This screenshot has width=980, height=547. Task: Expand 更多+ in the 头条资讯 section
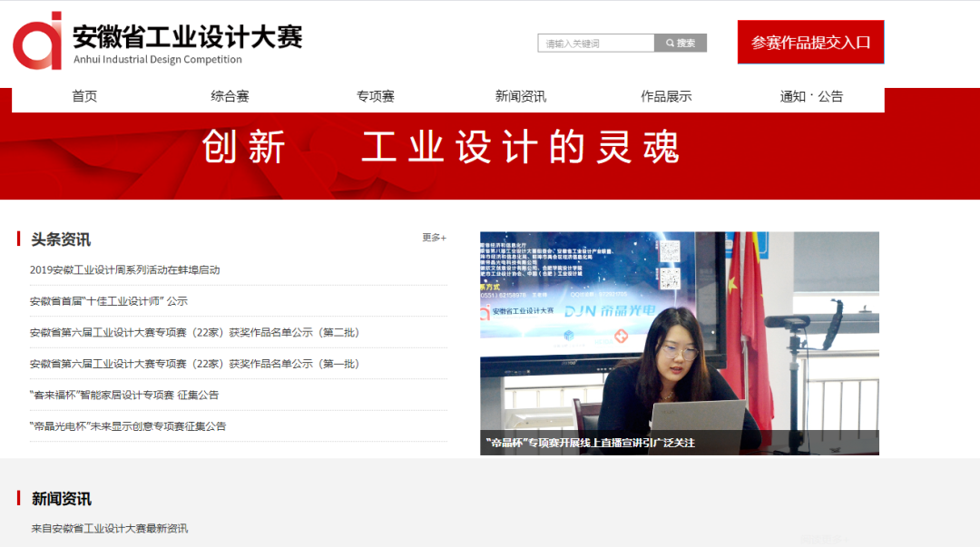434,238
